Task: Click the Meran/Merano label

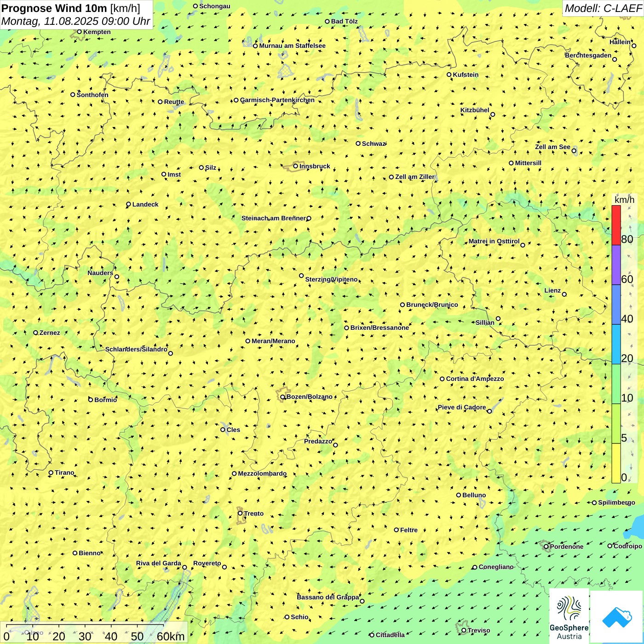Action: (x=273, y=341)
